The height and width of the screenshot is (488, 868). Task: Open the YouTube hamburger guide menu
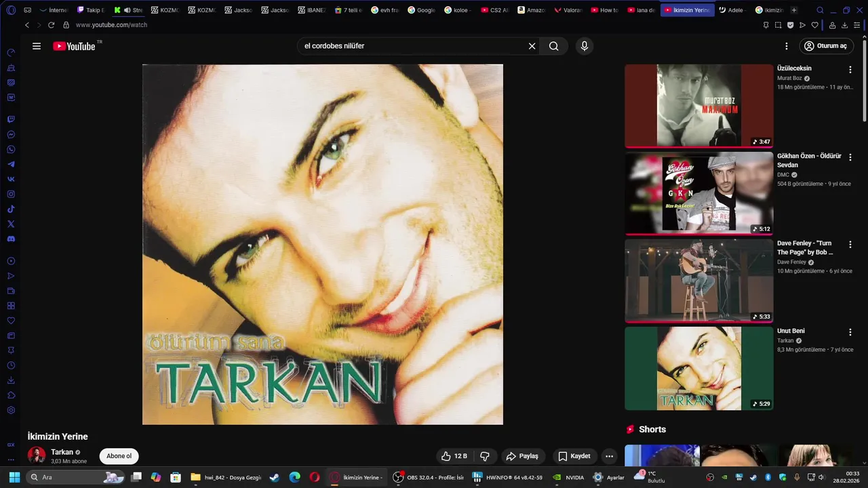point(37,46)
